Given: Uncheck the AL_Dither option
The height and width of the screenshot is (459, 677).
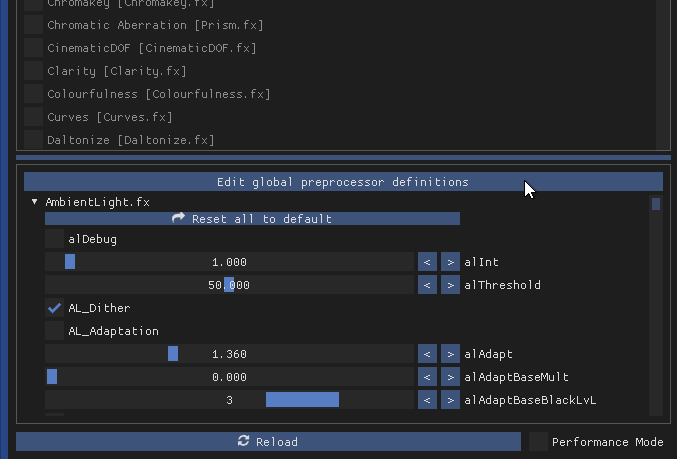Looking at the screenshot, I should (55, 308).
